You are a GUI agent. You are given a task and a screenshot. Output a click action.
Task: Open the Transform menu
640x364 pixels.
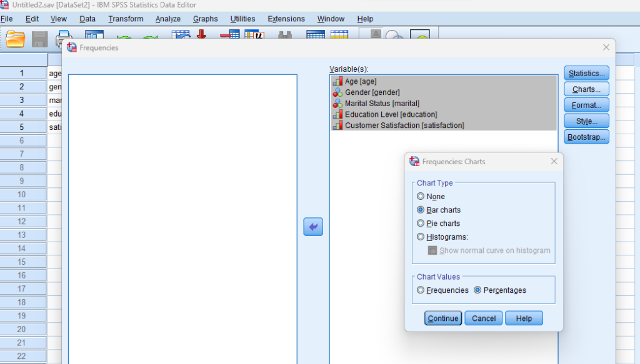coord(126,19)
